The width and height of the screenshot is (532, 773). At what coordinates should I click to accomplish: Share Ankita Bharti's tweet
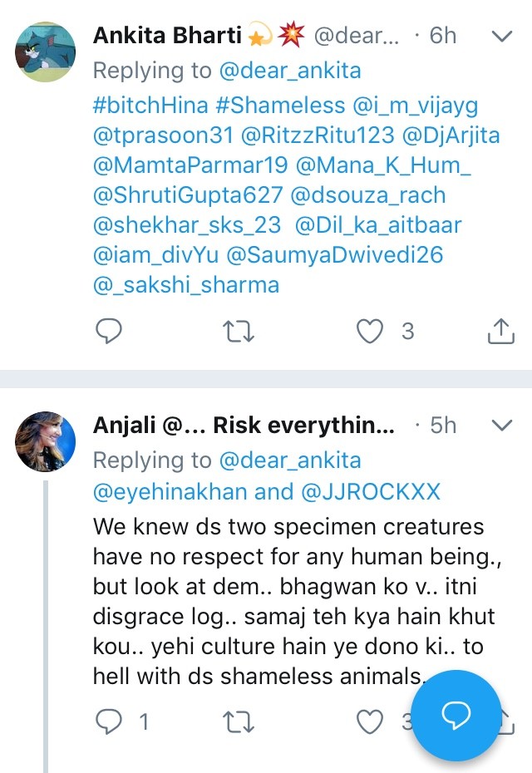(499, 332)
